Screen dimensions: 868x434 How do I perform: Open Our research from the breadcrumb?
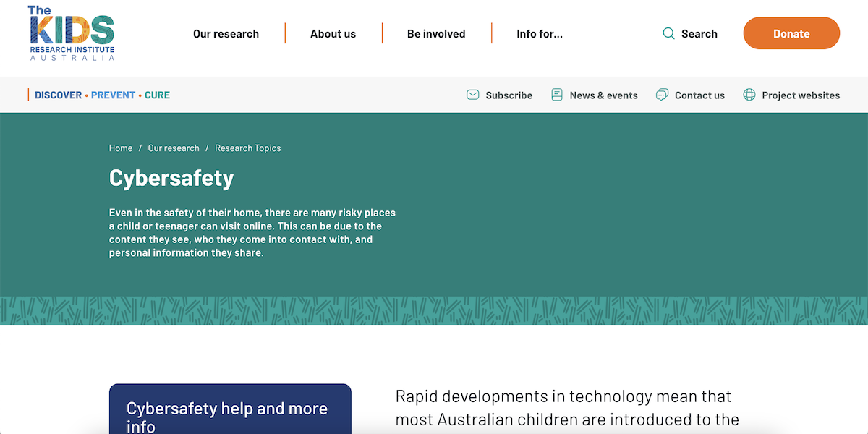[x=174, y=148]
